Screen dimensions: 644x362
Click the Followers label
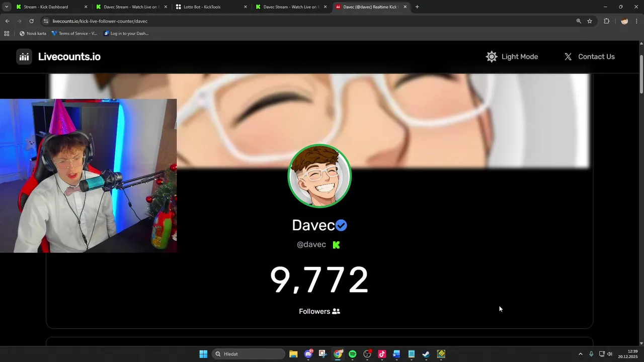tap(314, 311)
